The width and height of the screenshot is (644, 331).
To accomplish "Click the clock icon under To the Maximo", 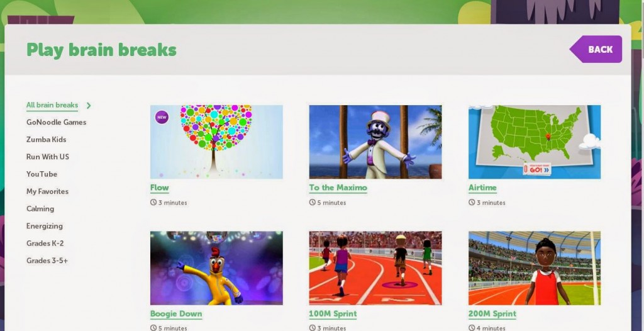I will pyautogui.click(x=313, y=202).
